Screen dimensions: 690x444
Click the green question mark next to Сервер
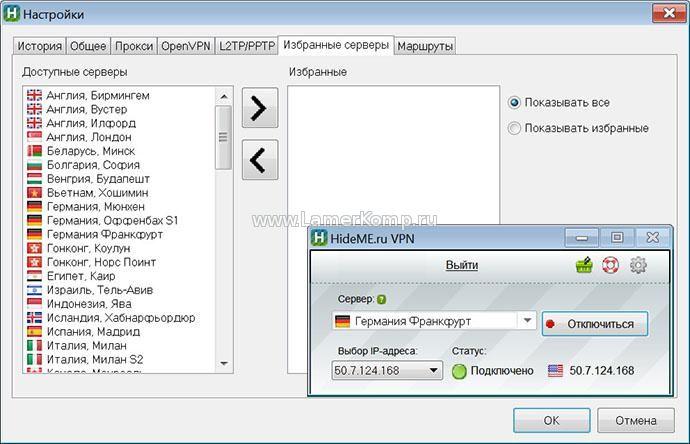[x=382, y=300]
